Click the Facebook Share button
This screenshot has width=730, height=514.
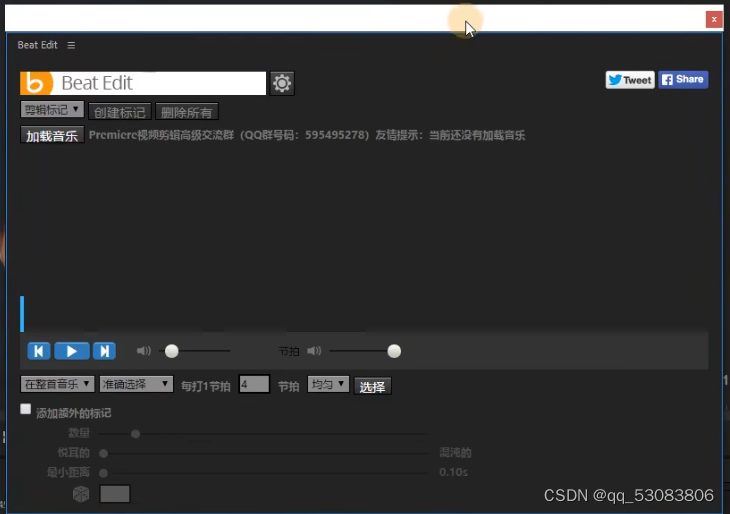coord(683,80)
